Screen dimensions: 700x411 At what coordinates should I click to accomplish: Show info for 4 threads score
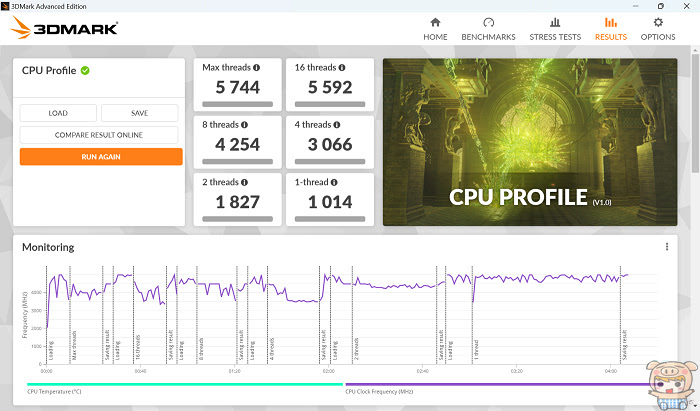(x=337, y=125)
